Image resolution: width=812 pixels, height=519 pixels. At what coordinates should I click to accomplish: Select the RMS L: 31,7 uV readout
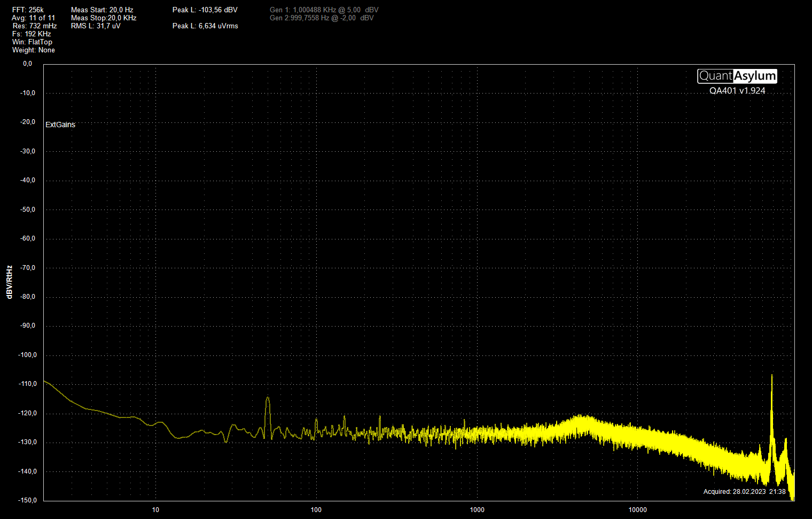(96, 26)
